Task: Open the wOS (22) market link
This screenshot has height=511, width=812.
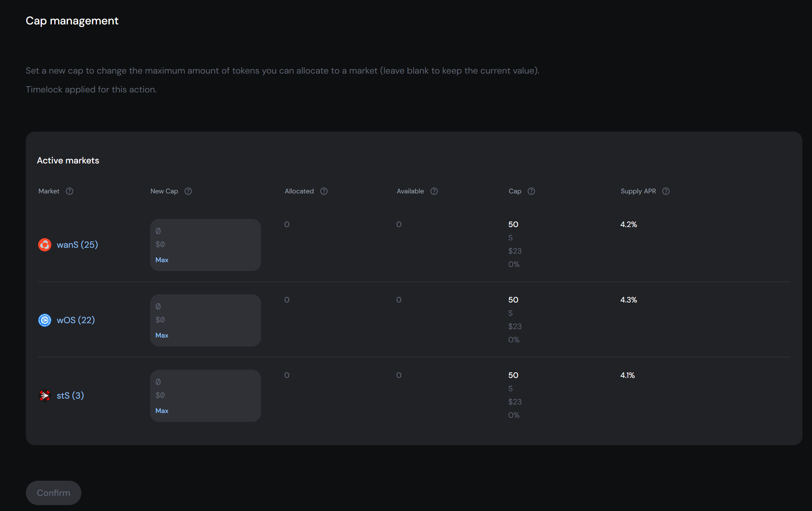Action: pos(76,320)
